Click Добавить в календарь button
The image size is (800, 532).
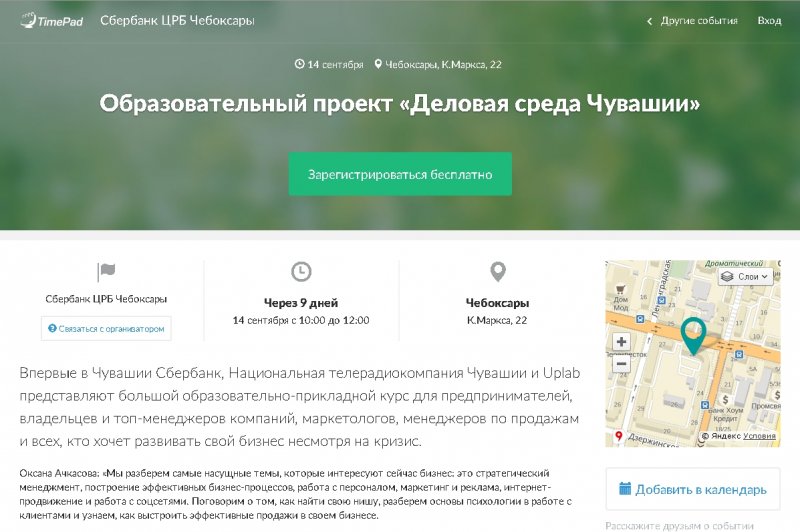[692, 489]
